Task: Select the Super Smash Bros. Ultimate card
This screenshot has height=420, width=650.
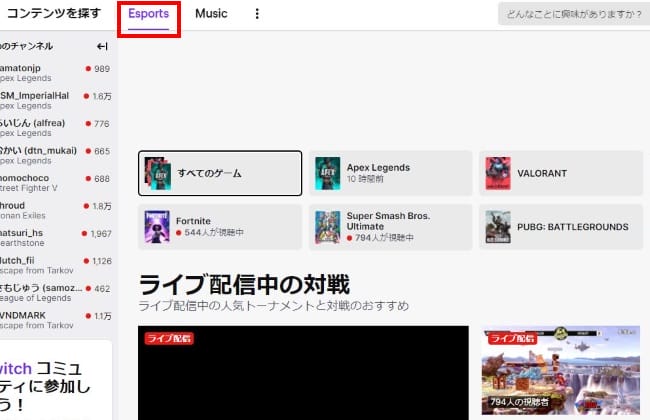Action: (390, 227)
